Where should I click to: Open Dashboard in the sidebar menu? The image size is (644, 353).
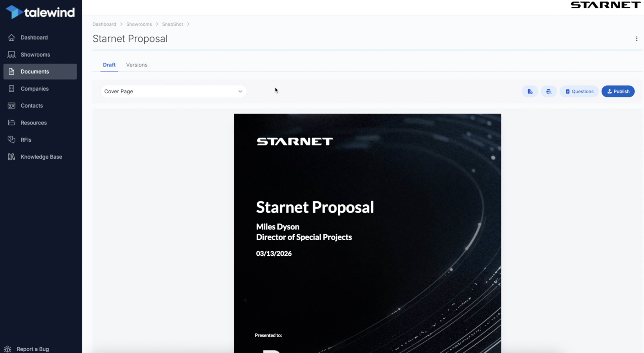click(40, 37)
